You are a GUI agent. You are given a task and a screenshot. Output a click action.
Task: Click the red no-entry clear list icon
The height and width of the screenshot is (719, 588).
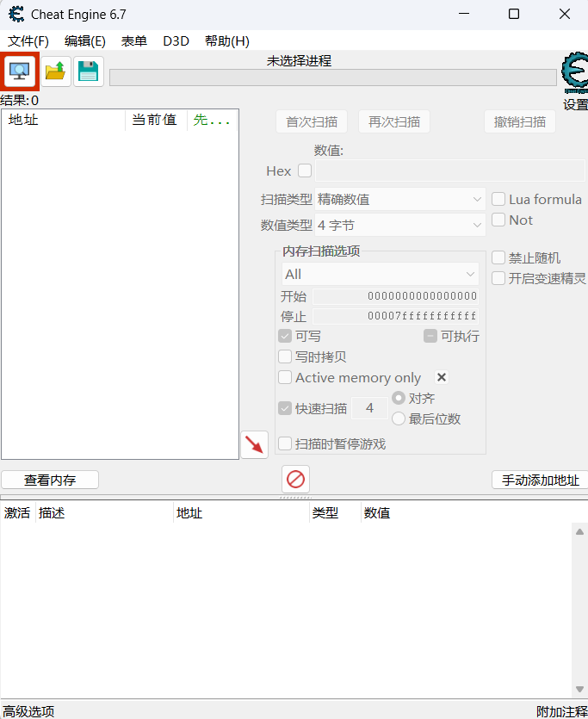(295, 479)
